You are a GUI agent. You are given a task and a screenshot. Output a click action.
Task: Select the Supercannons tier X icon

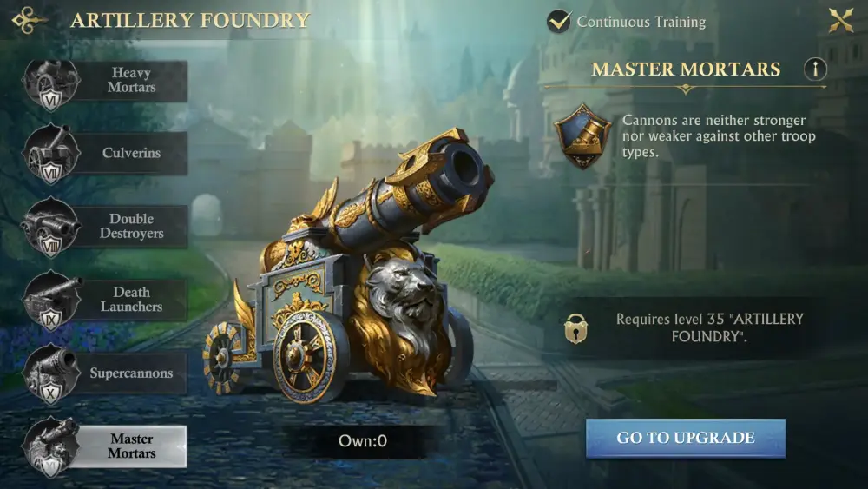[x=51, y=373]
